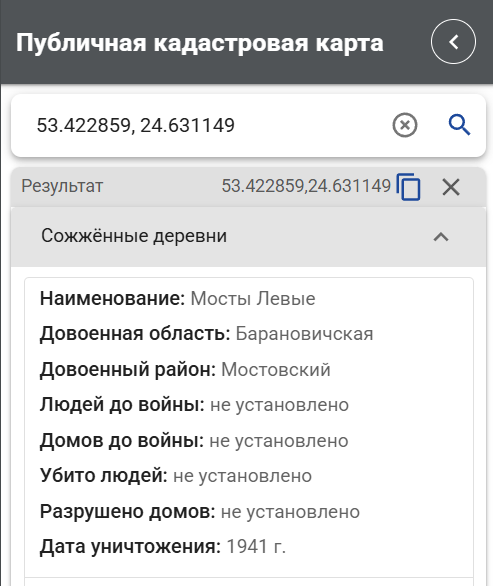This screenshot has width=493, height=586.
Task: Select the result coordinates text 53.422859,24.631149
Action: (x=306, y=186)
